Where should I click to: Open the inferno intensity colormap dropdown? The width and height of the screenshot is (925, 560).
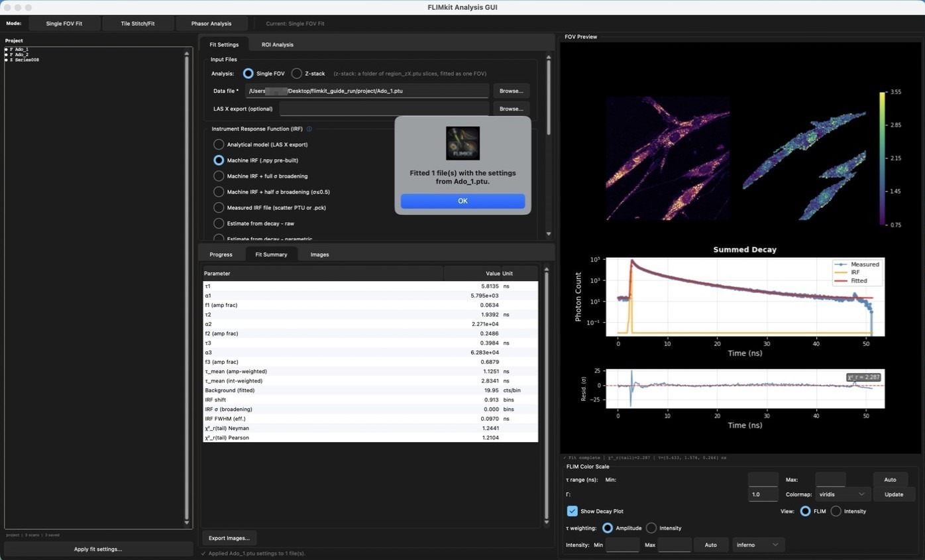pyautogui.click(x=757, y=545)
